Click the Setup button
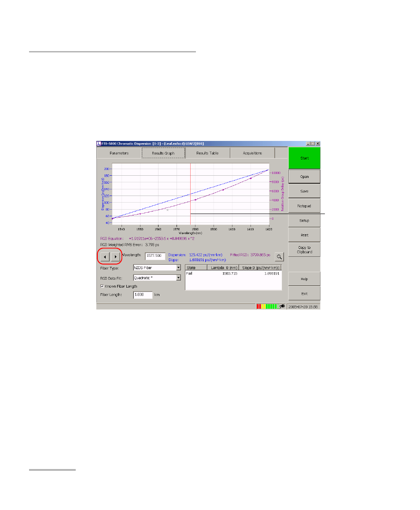This screenshot has width=420, height=510. 304,221
